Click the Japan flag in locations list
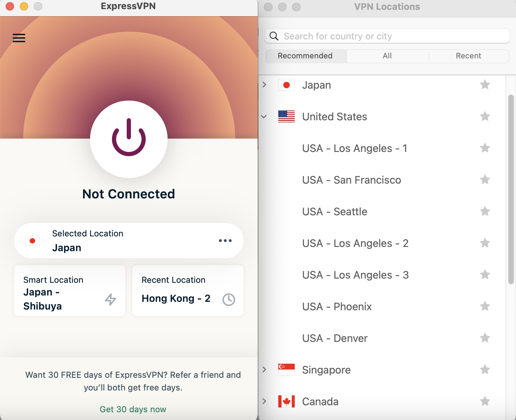This screenshot has height=420, width=516. click(x=287, y=85)
